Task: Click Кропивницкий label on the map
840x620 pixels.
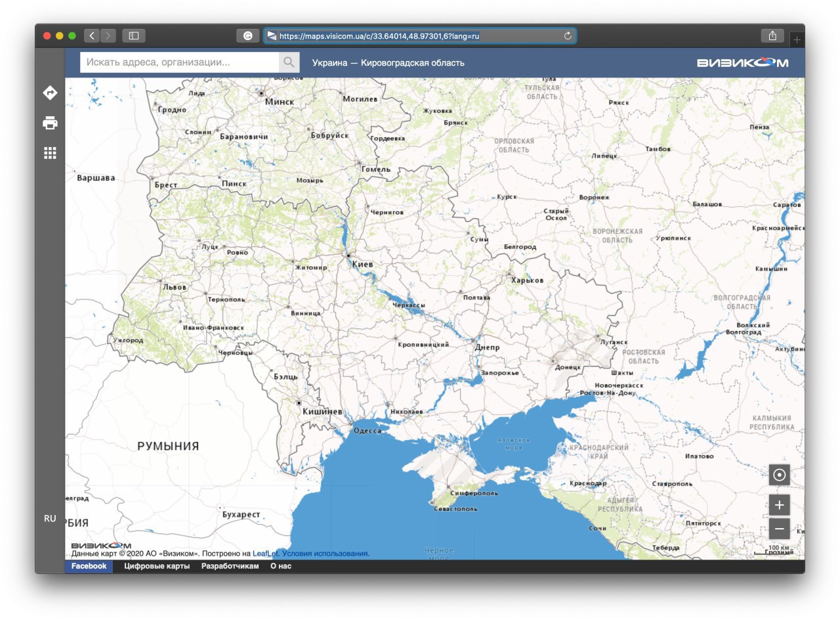Action: [x=424, y=345]
